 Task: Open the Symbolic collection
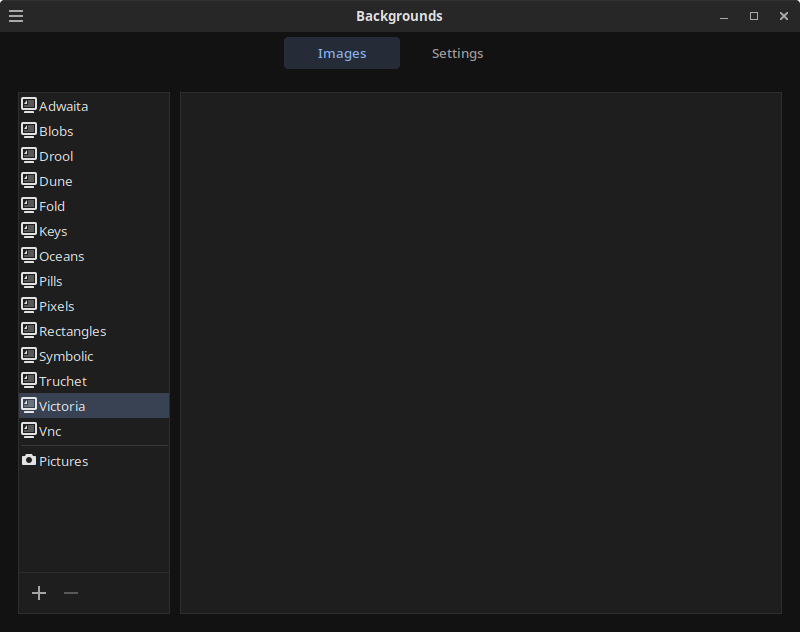click(94, 356)
